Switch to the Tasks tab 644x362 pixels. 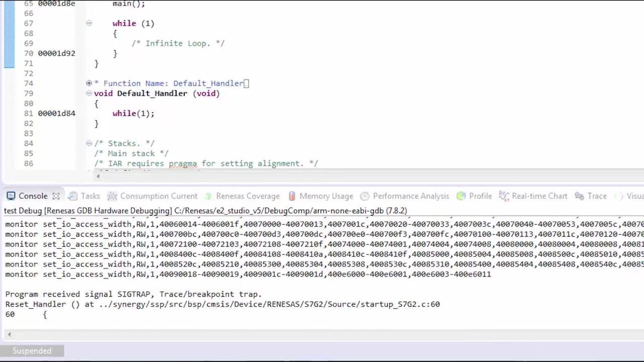click(x=90, y=196)
